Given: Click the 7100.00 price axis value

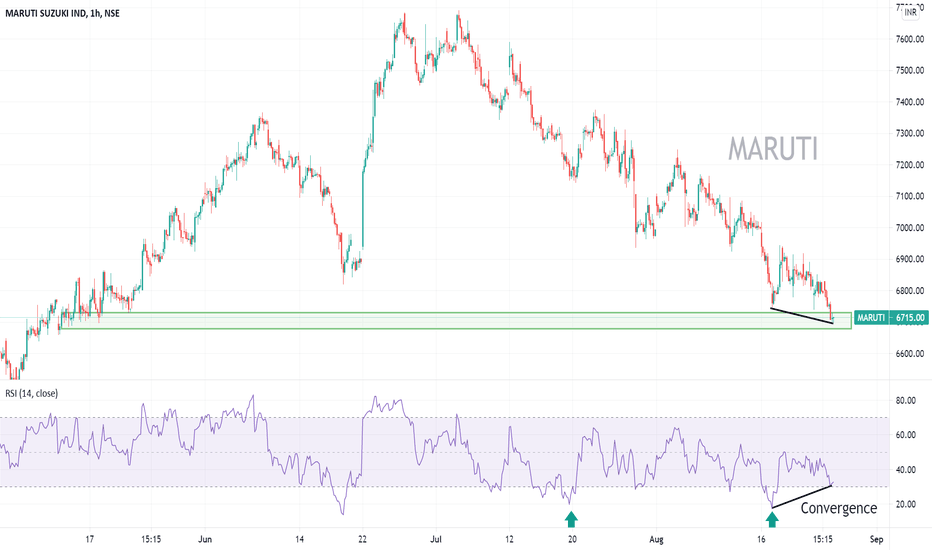Looking at the screenshot, I should tap(909, 196).
